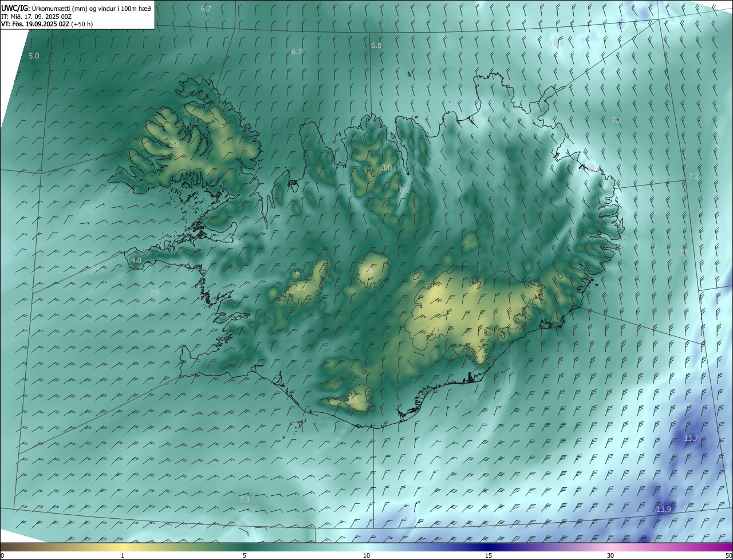Click the 'IT: Mið. 17. 09. 2025 00Z' line
Screen dimensions: 733x560
pyautogui.click(x=37, y=17)
